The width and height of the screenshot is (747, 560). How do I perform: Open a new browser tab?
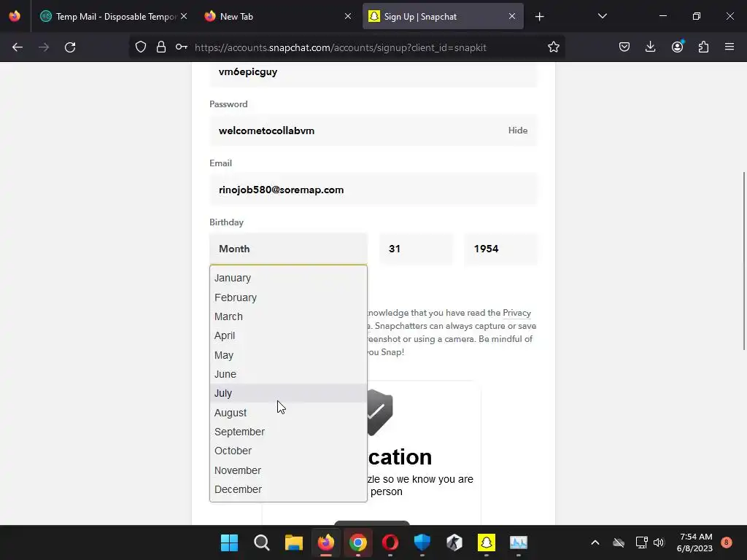pos(539,17)
